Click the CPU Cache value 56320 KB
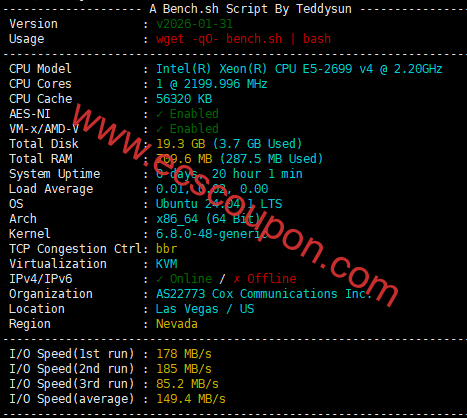 (x=184, y=99)
